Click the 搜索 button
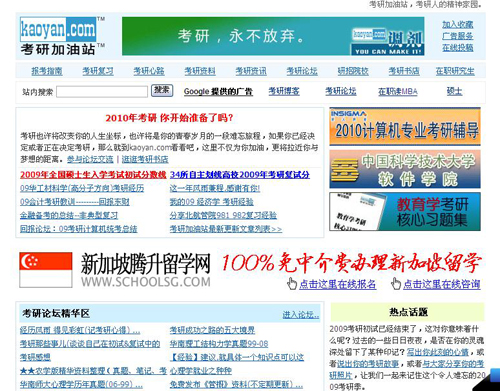The width and height of the screenshot is (500, 391). (x=162, y=90)
